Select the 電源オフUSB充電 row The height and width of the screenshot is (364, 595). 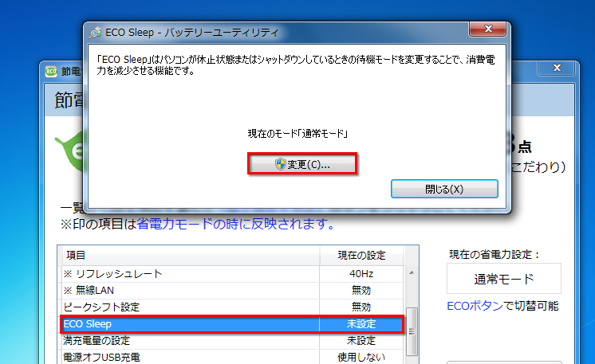232,357
